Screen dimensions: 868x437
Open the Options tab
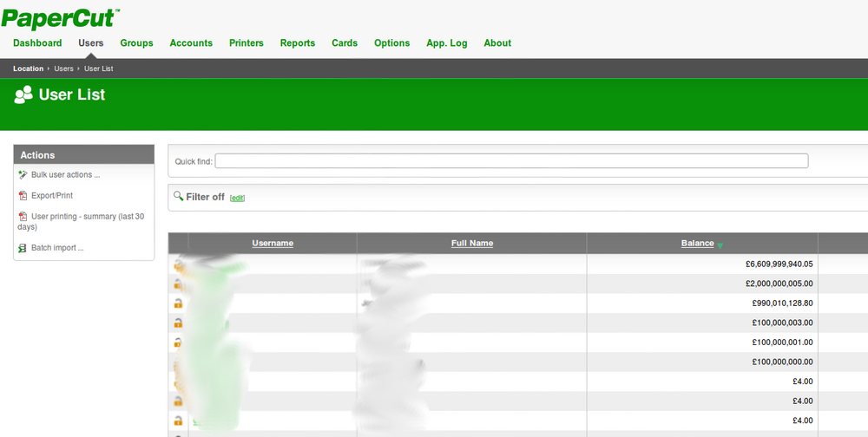click(392, 43)
